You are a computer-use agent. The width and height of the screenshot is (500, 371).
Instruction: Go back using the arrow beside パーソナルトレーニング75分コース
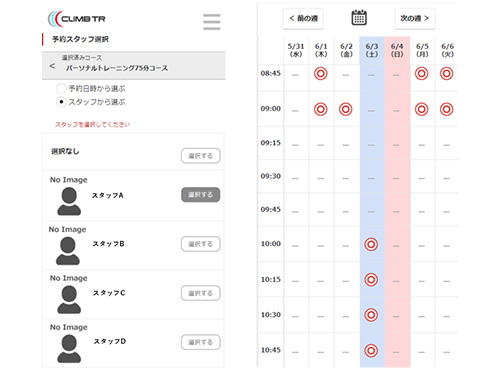52,66
